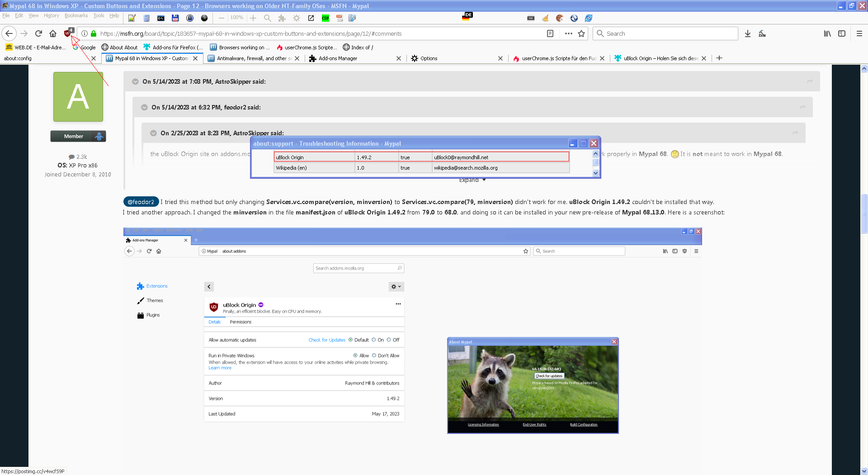This screenshot has width=868, height=475.
Task: Toggle Reader View in the address bar
Action: pos(550,33)
